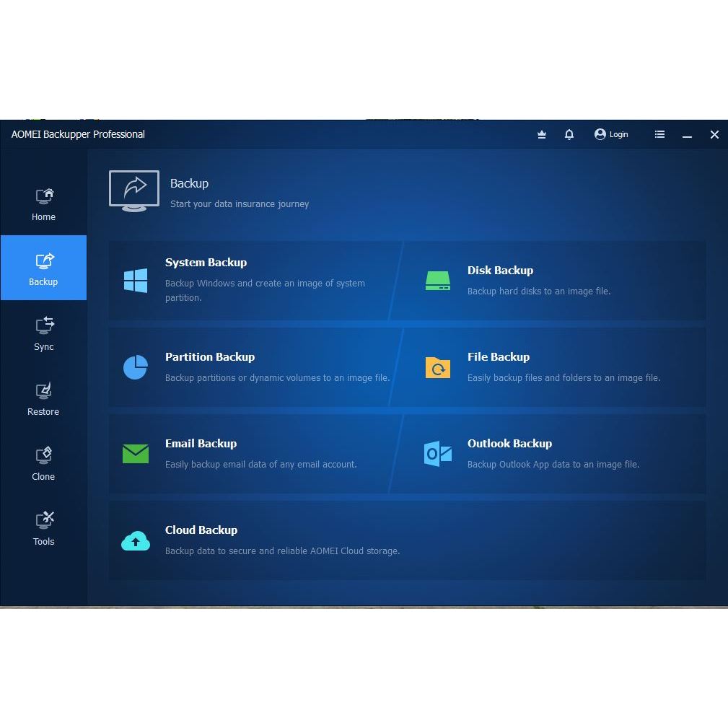Click the Login account button

point(611,135)
